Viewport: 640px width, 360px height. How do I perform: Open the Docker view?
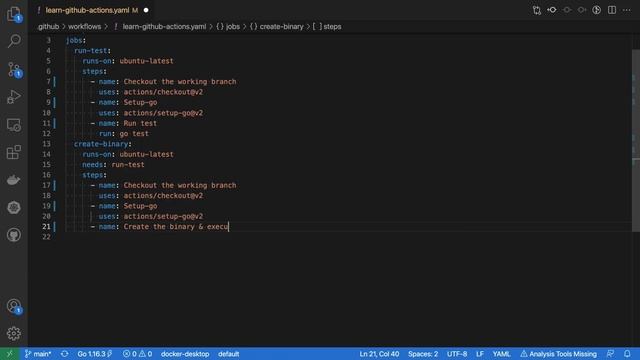(x=14, y=180)
